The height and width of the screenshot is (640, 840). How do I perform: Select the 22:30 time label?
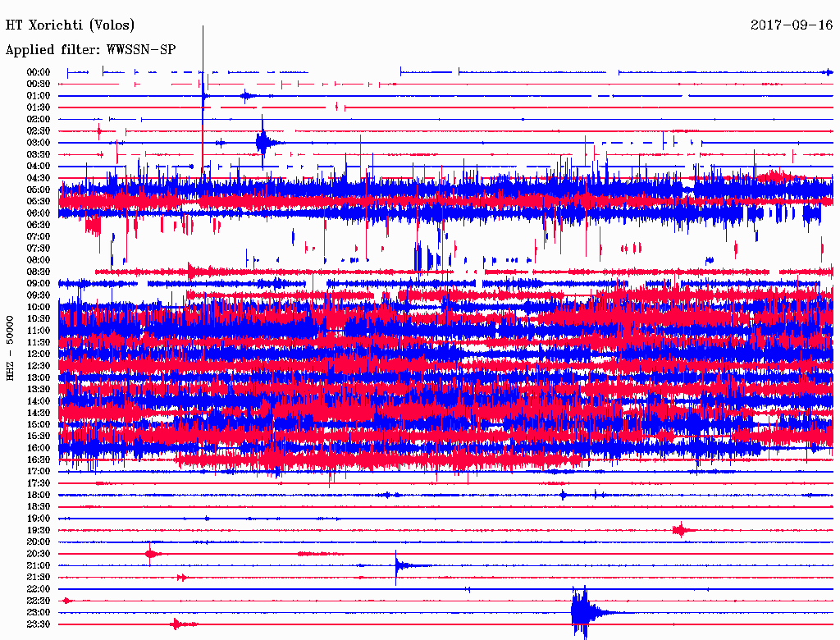(39, 601)
